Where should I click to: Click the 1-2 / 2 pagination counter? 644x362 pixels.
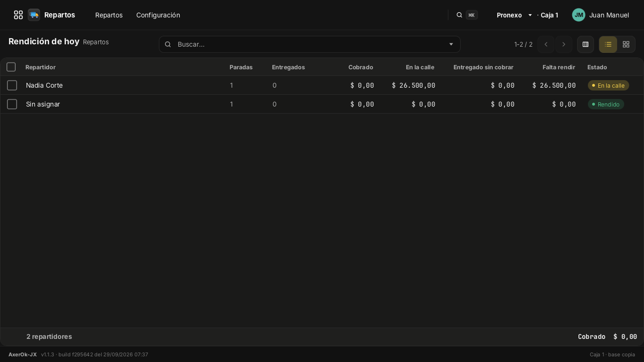(x=523, y=44)
